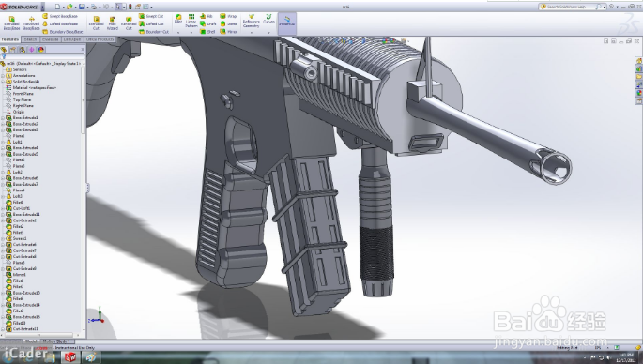Click the SolidWorks taskbar icon
The image size is (643, 364).
coord(70,357)
